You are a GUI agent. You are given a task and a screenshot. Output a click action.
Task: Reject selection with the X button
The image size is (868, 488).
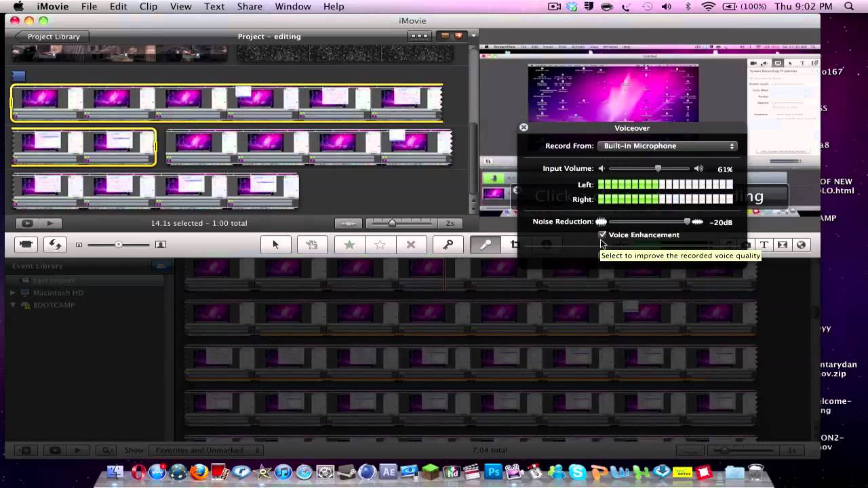tap(410, 245)
